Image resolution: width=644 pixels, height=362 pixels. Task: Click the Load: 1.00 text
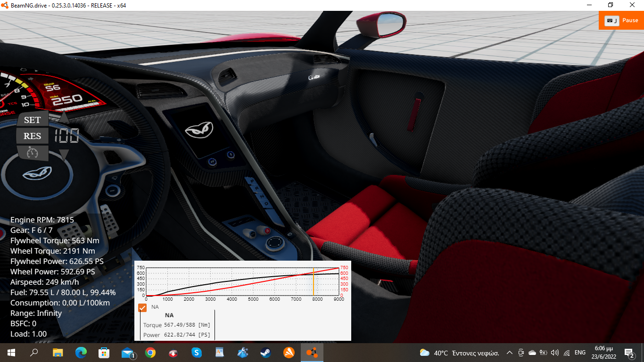click(28, 334)
